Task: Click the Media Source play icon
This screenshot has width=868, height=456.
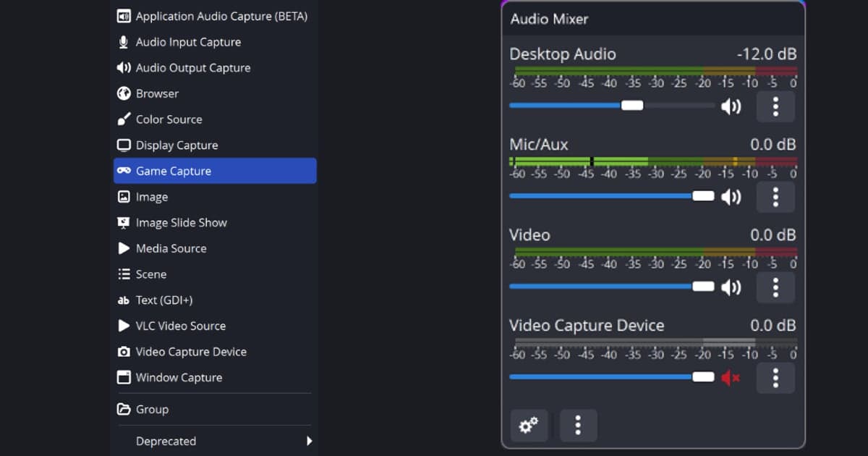Action: click(124, 248)
